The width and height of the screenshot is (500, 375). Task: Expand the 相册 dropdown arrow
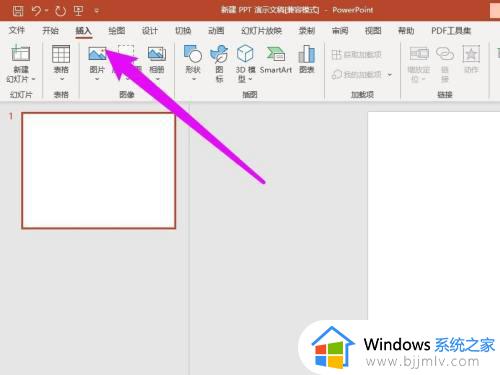click(x=158, y=79)
